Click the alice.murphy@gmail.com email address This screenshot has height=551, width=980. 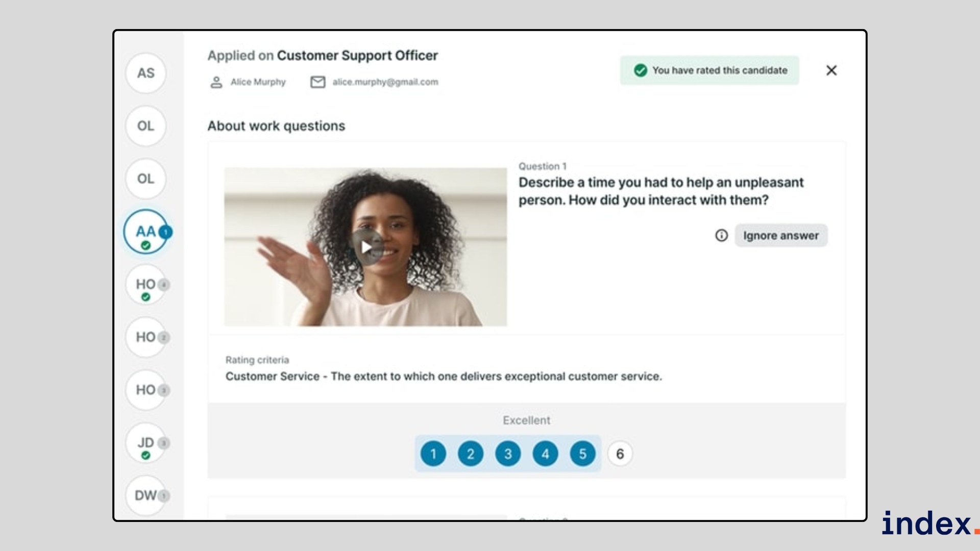(x=385, y=82)
